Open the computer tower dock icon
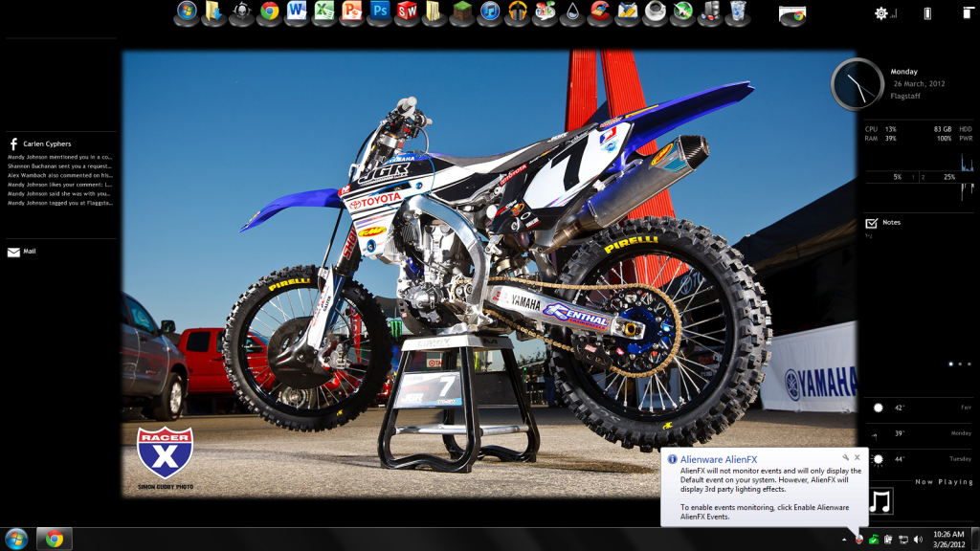The height and width of the screenshot is (551, 980). [710, 11]
